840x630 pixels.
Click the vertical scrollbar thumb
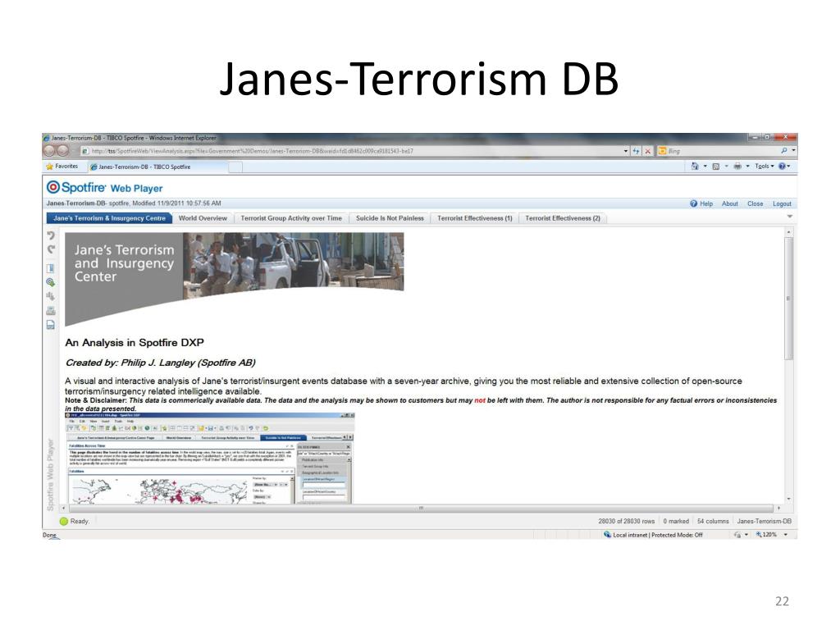click(788, 298)
